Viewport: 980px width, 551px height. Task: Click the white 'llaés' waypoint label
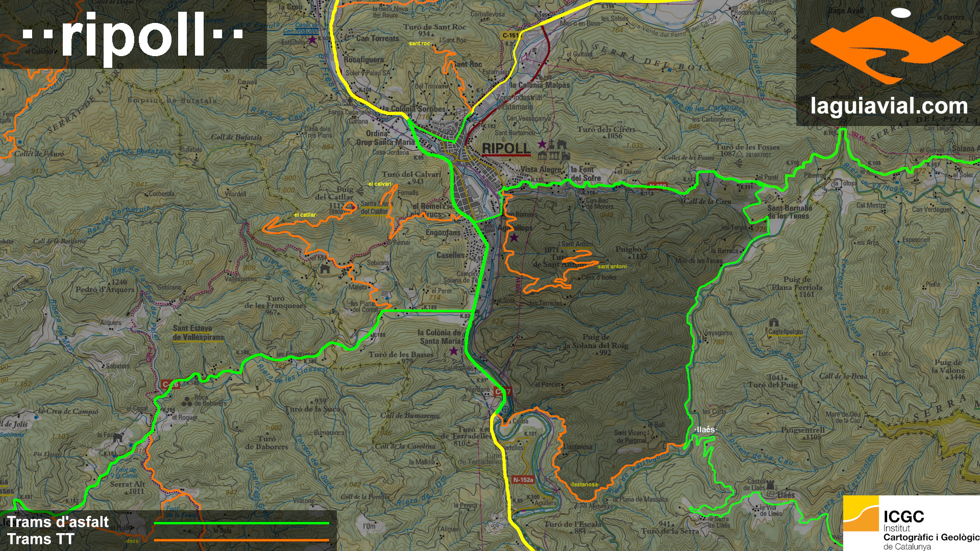coord(705,430)
